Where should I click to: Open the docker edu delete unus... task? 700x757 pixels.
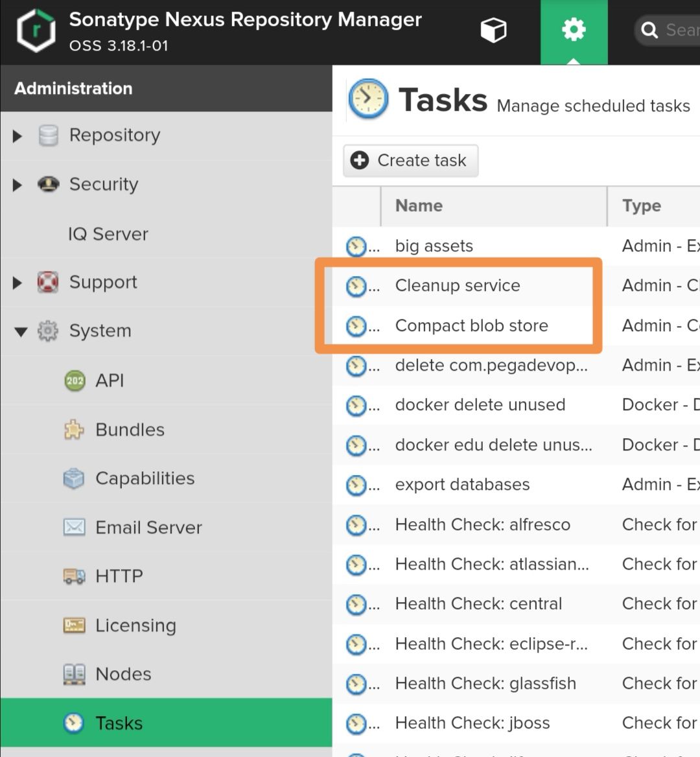click(493, 445)
